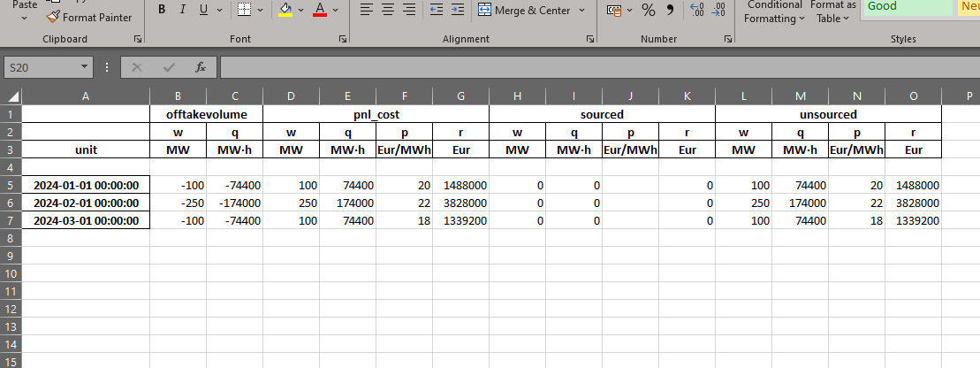This screenshot has width=980, height=368.
Task: Click the unsourced header cell
Action: tap(828, 114)
